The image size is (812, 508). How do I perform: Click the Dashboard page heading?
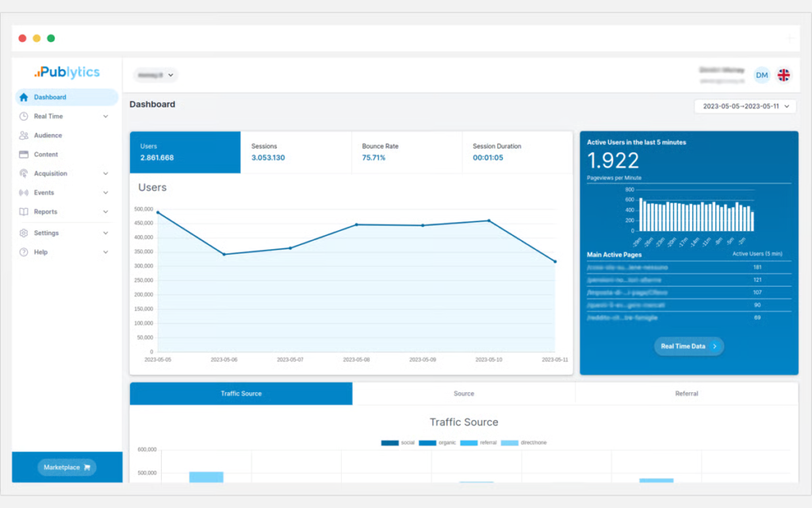click(x=152, y=104)
